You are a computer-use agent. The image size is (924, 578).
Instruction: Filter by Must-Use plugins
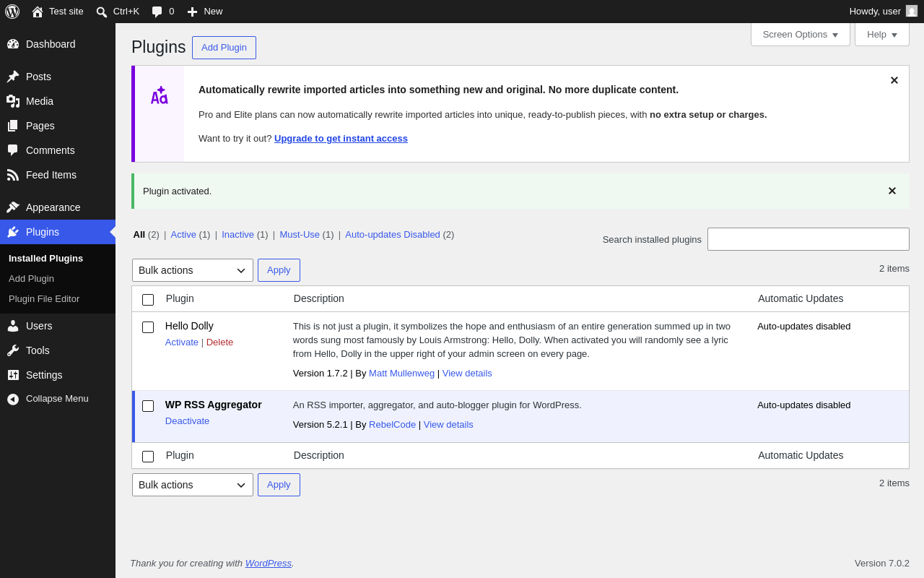coord(300,234)
